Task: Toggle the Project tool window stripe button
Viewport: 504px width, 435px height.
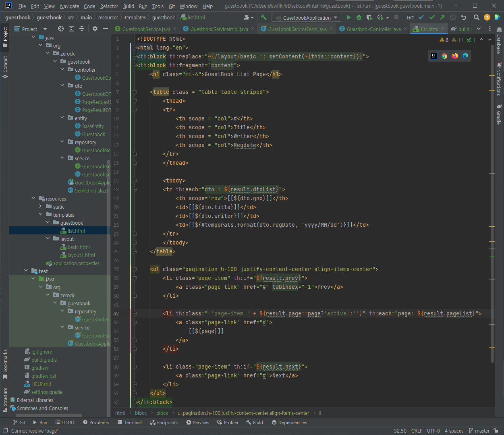Action: (x=5, y=37)
